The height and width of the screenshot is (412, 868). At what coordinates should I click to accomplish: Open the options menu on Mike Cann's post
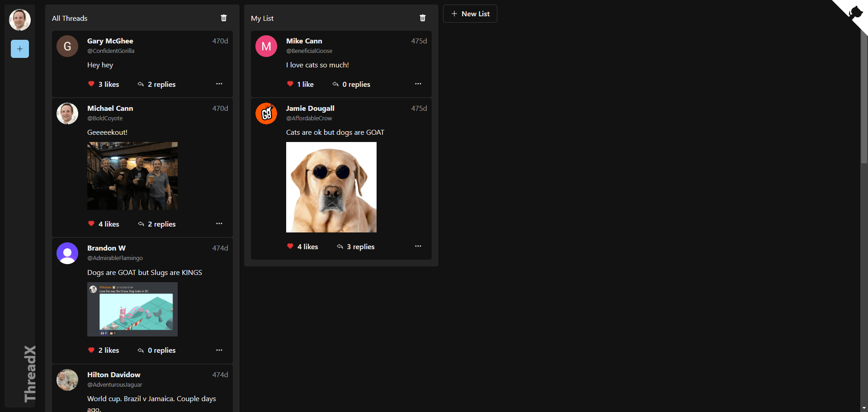pos(418,84)
